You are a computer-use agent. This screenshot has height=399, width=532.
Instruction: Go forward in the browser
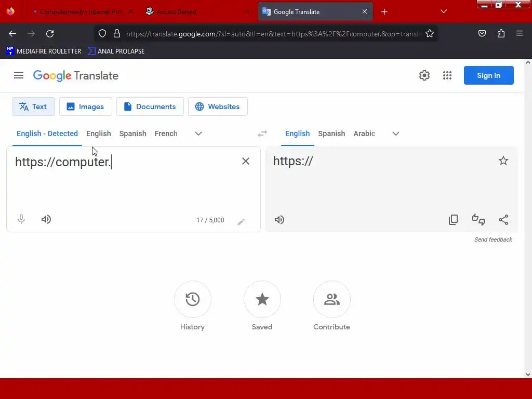(x=31, y=34)
